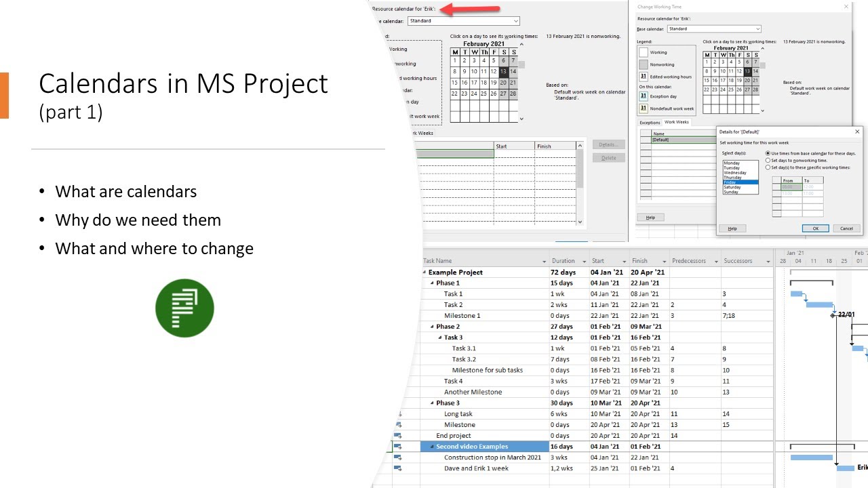Click the Task 1 Gantt bar

pyautogui.click(x=796, y=293)
